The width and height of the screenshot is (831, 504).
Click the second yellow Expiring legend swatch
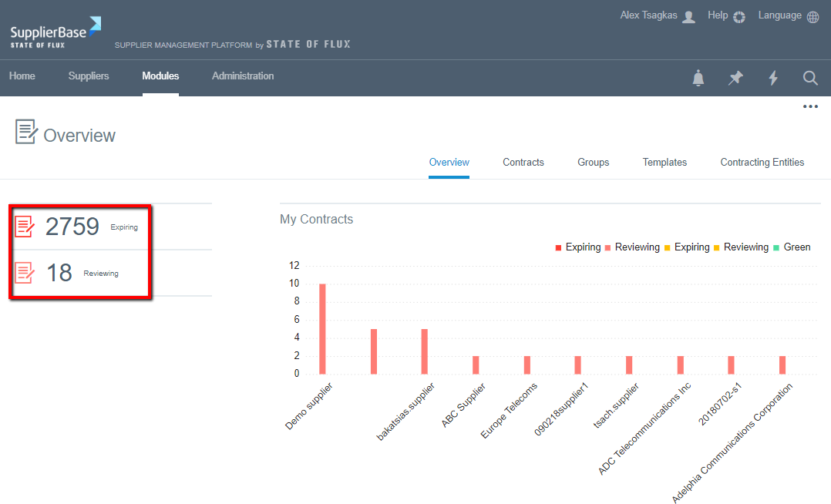pyautogui.click(x=668, y=247)
